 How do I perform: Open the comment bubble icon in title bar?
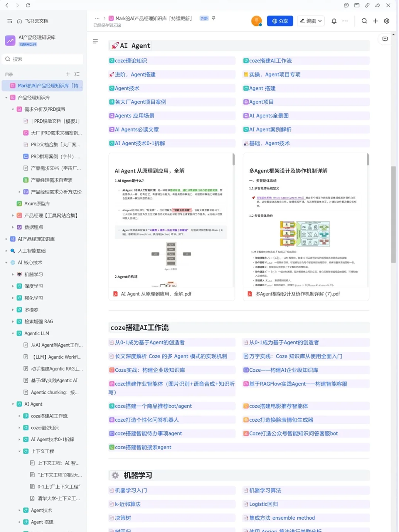[x=346, y=5]
